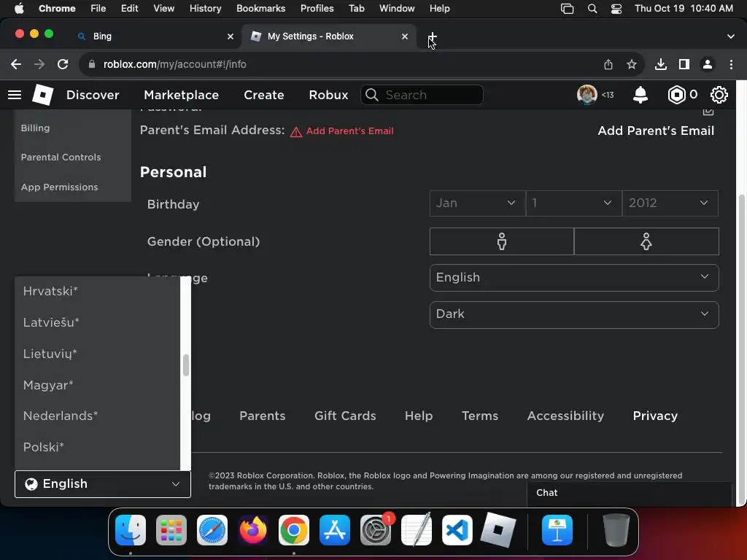Choose Hrvatski from the language list

click(98, 292)
